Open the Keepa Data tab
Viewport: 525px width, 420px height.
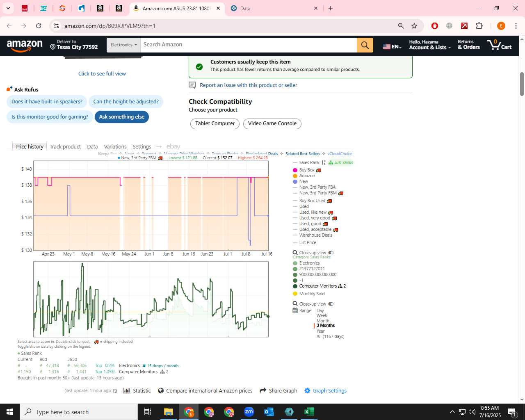tap(92, 146)
